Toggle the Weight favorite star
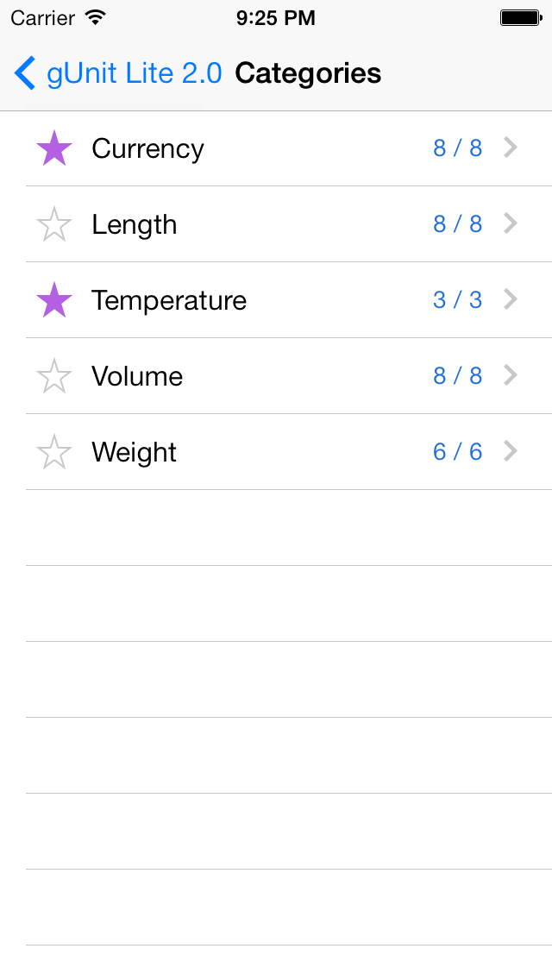 54,452
